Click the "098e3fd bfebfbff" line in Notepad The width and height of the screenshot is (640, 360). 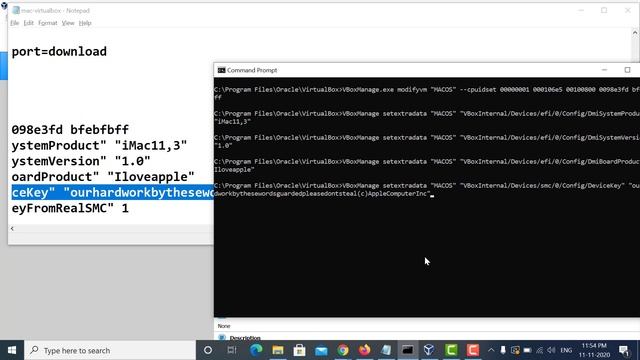tap(70, 130)
